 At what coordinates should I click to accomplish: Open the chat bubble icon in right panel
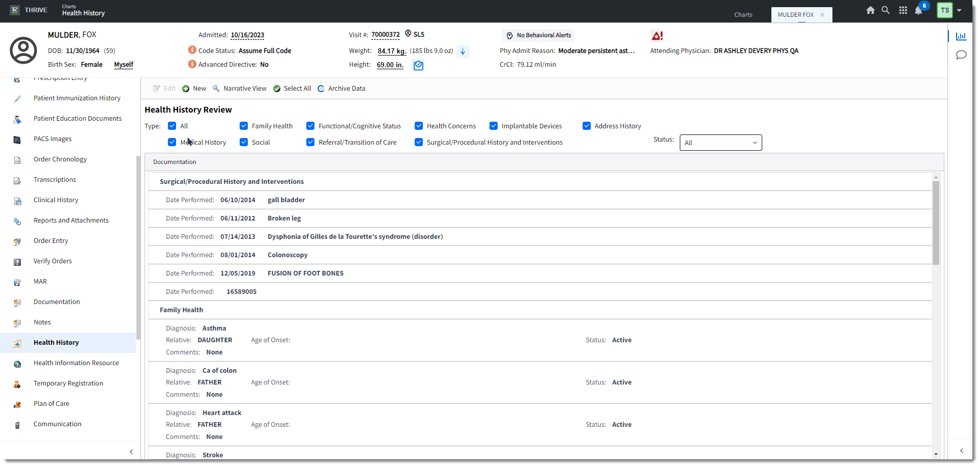tap(961, 54)
